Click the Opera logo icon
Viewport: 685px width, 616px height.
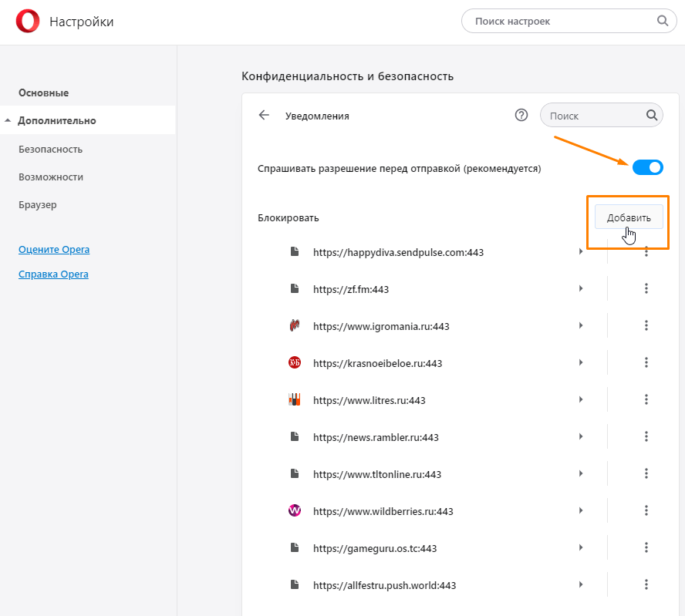27,22
